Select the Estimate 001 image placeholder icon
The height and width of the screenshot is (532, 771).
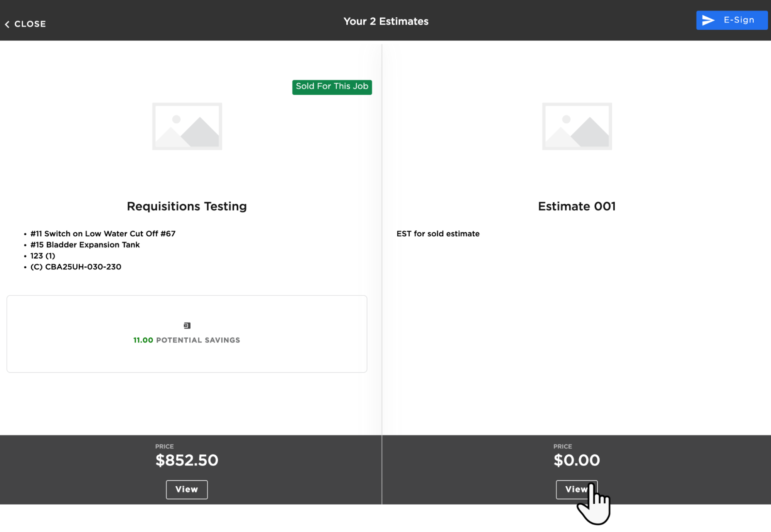[577, 126]
